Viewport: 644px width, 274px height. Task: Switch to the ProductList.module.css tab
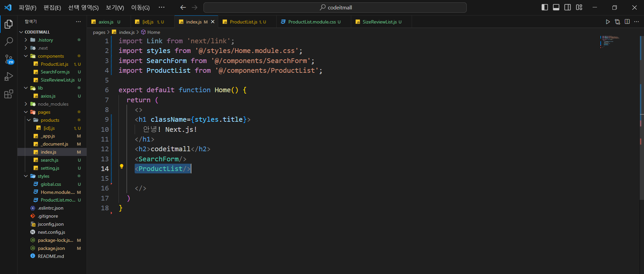(x=314, y=22)
